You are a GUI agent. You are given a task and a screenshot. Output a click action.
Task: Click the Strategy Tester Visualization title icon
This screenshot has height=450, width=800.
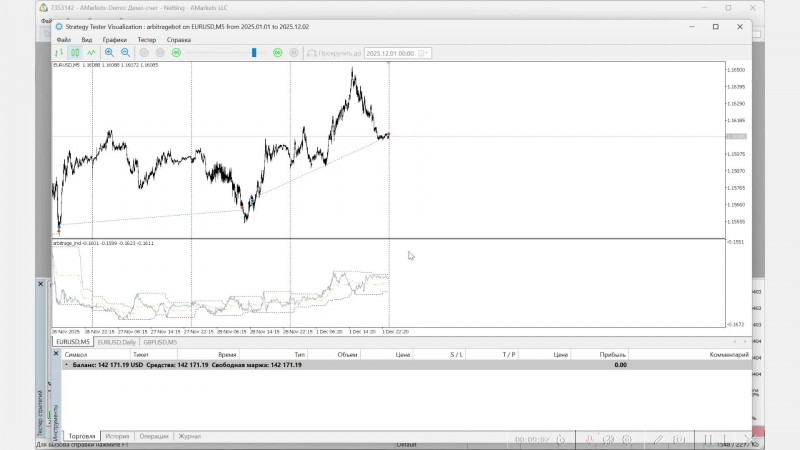coord(59,27)
